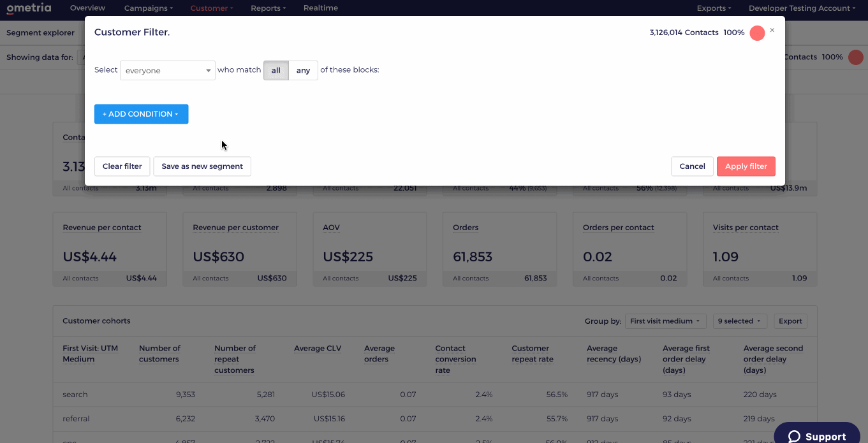This screenshot has width=868, height=443.
Task: Click the 'search' row label
Action: (75, 395)
